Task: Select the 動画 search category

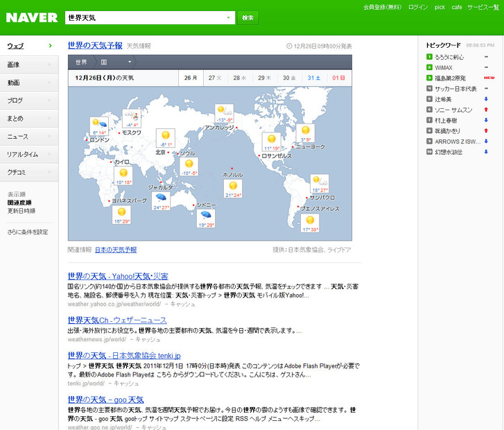Action: [x=29, y=83]
